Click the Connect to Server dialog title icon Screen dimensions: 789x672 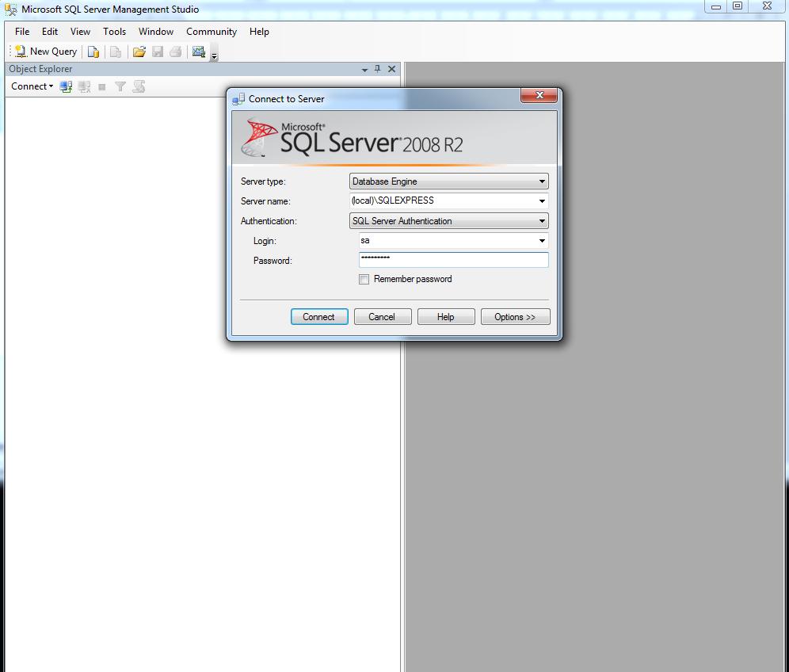238,99
